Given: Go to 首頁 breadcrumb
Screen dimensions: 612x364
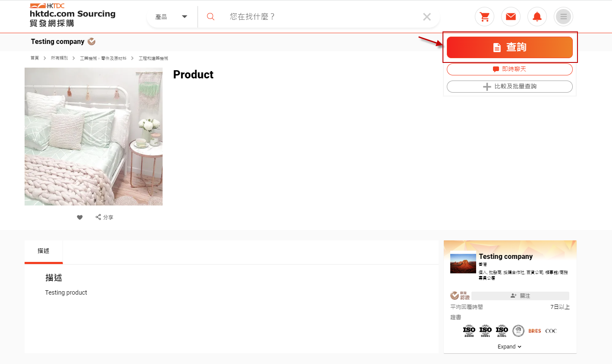Looking at the screenshot, I should (x=35, y=58).
